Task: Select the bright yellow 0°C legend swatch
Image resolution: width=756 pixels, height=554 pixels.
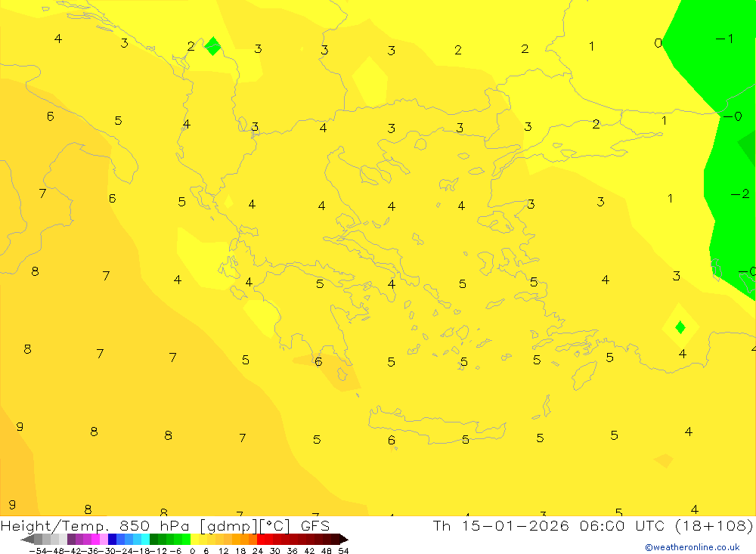Action: [194, 539]
